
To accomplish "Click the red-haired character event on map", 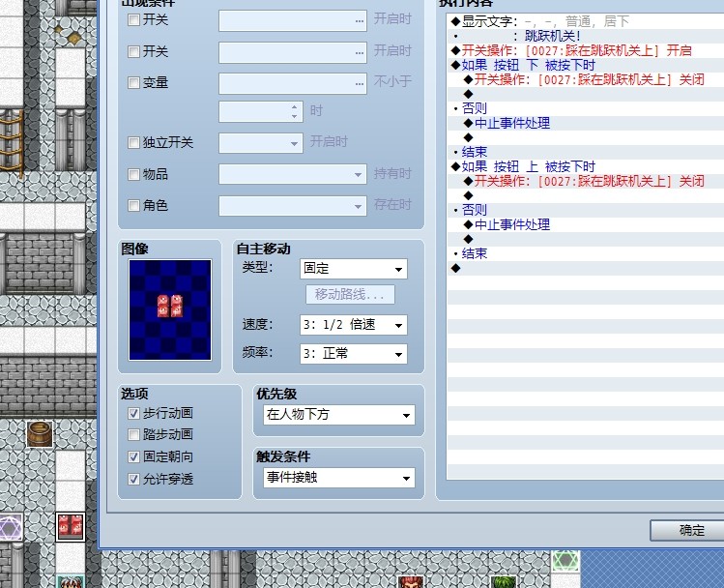I will (x=411, y=581).
